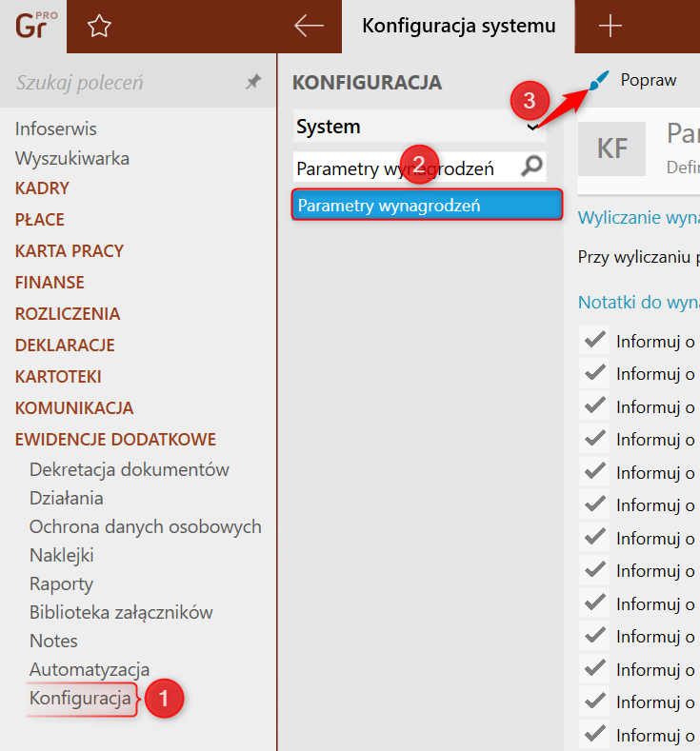Viewport: 700px width, 751px height.
Task: Click the magnifier search icon
Action: pos(532,168)
